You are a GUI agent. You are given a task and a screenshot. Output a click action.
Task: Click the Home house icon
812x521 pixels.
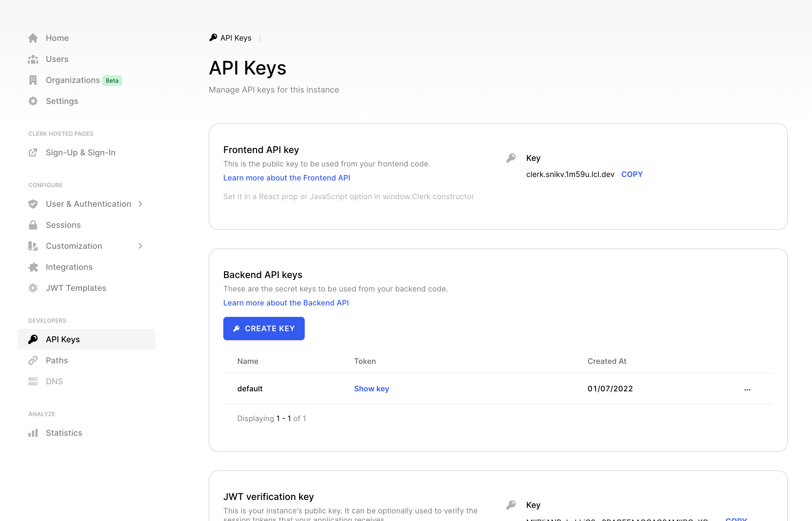point(33,38)
